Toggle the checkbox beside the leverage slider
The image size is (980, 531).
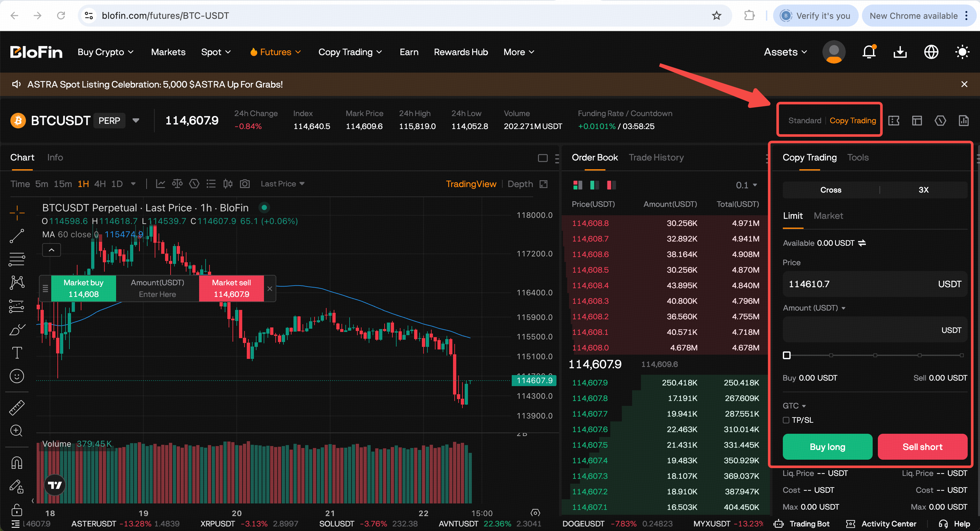click(x=786, y=355)
